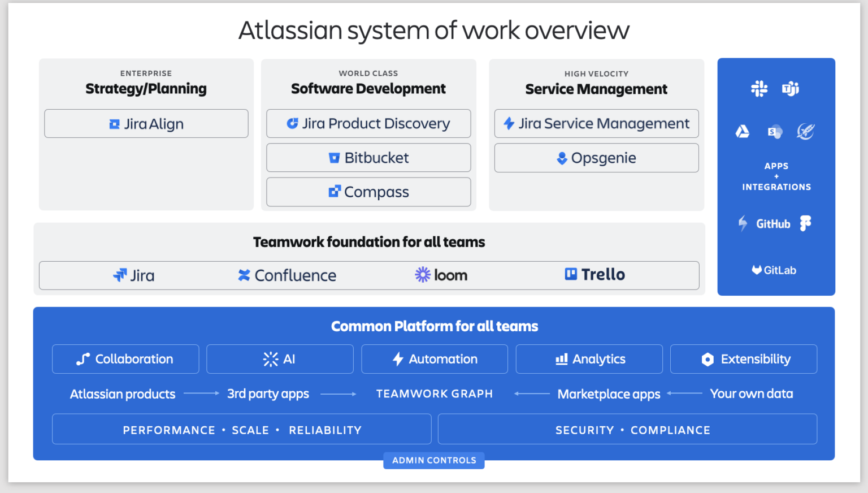Click the Admin Controls label
868x493 pixels.
[434, 460]
